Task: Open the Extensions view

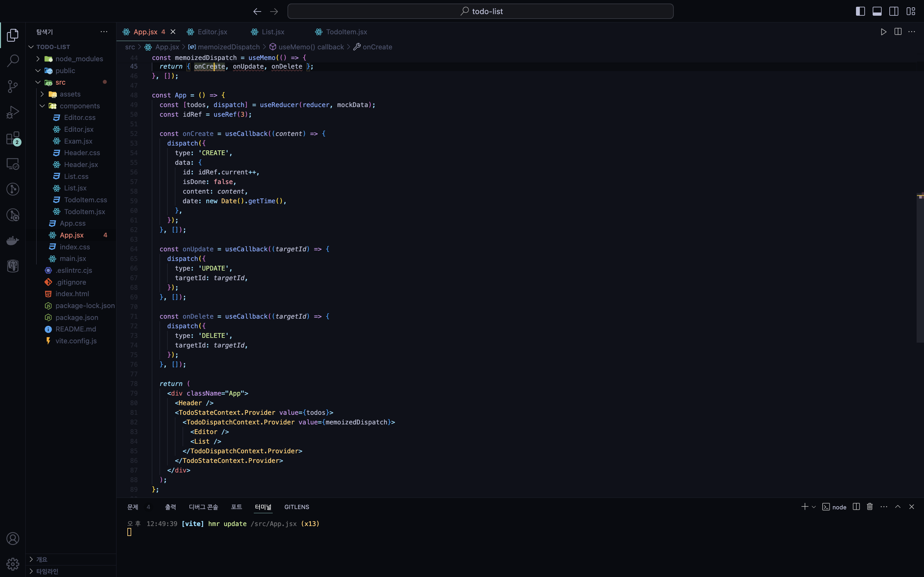Action: pyautogui.click(x=13, y=138)
